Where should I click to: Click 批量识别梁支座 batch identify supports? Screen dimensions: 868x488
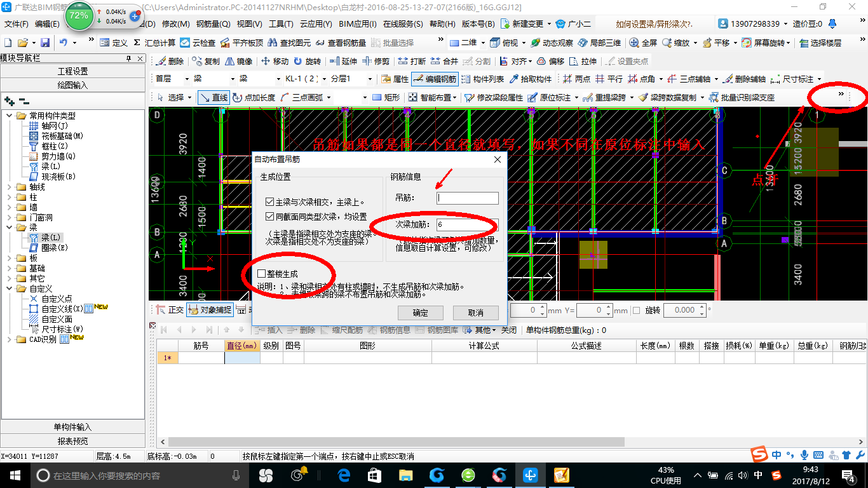click(742, 97)
